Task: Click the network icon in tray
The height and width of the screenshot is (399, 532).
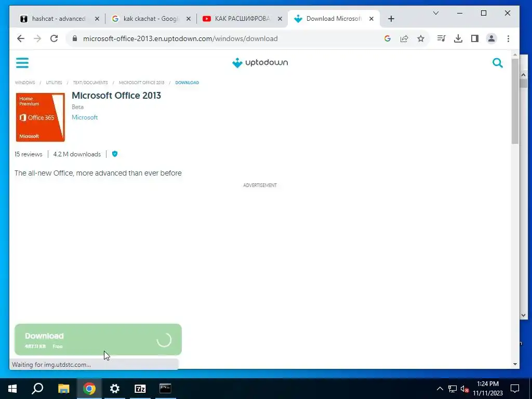Action: point(453,389)
